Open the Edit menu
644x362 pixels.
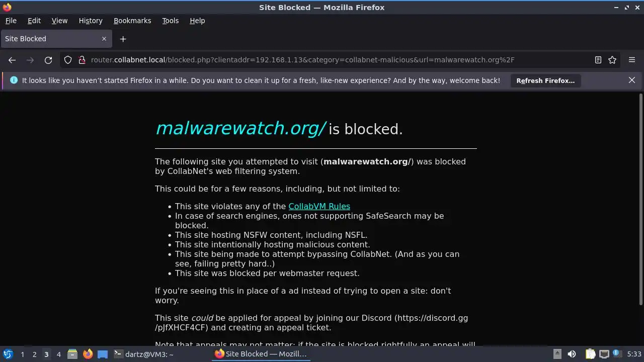click(x=34, y=21)
